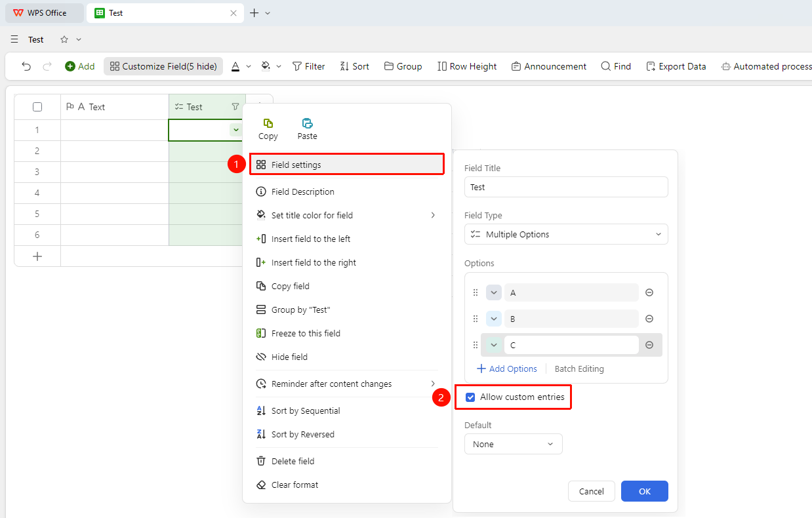
Task: Open dropdown arrow in row 1 Test cell
Action: (236, 130)
